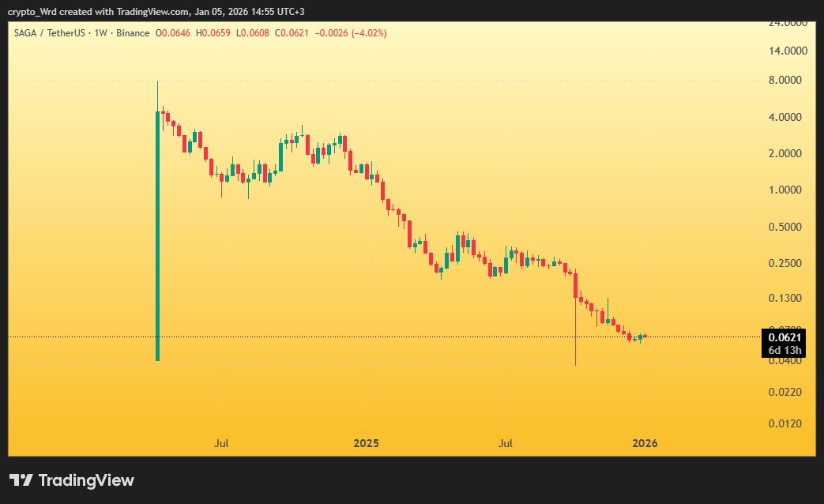Click the 0.1300 price axis label
This screenshot has width=824, height=504.
point(785,298)
